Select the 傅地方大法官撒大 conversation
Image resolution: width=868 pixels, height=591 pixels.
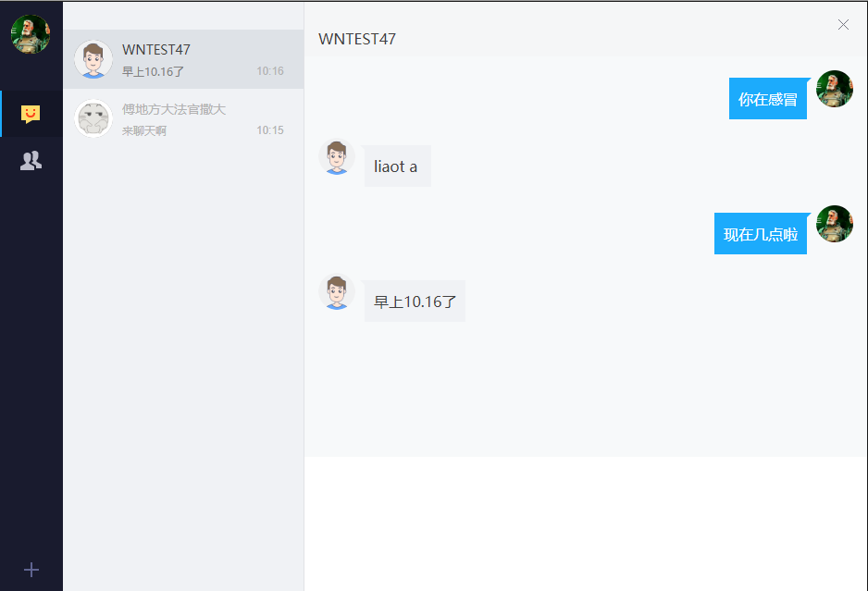[x=183, y=118]
